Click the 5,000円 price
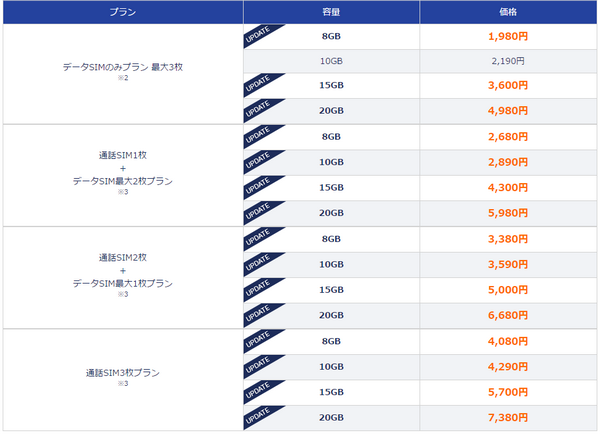Screen dimensions: 600x435 (x=508, y=290)
